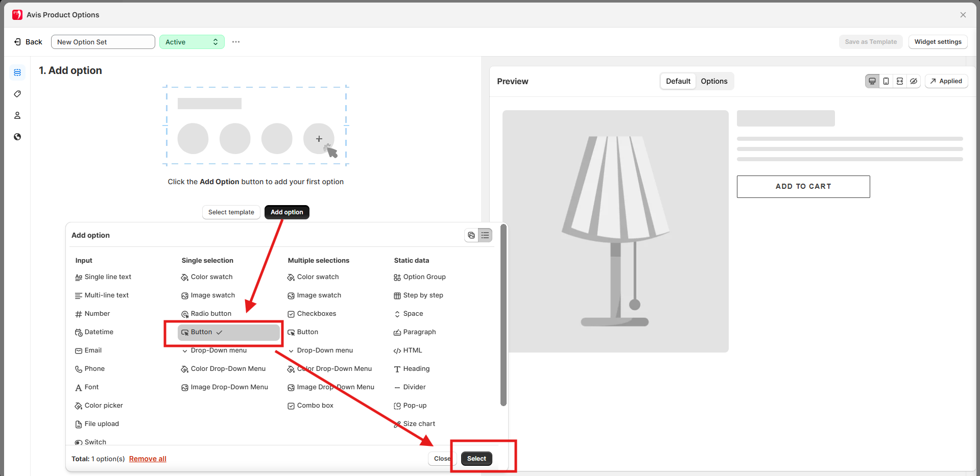Switch option list to list view icon
The width and height of the screenshot is (980, 476).
[x=485, y=235]
